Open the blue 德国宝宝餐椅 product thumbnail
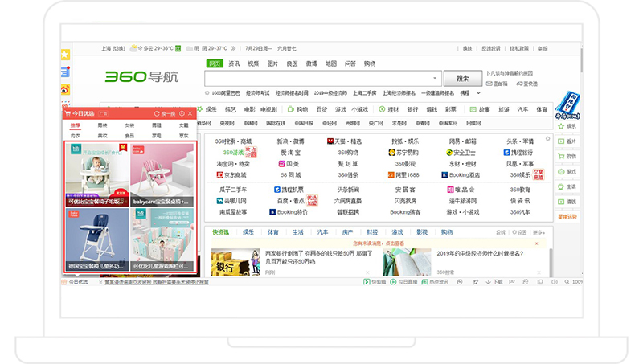 coord(97,239)
